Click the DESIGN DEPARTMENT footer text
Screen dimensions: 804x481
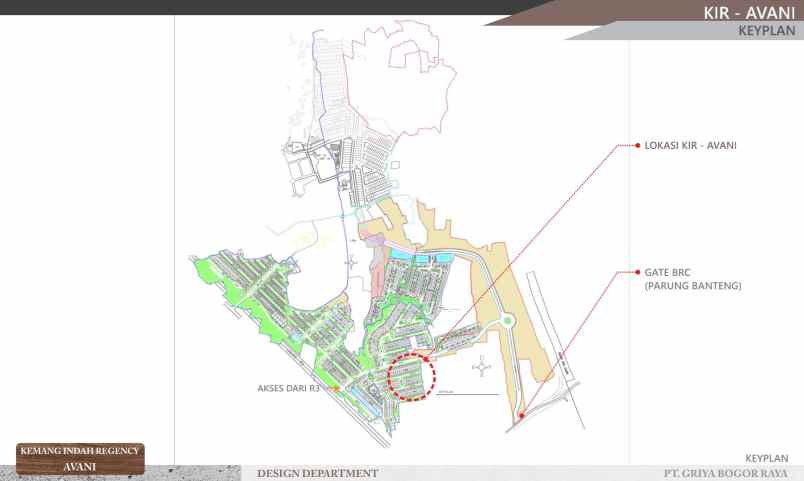click(317, 473)
